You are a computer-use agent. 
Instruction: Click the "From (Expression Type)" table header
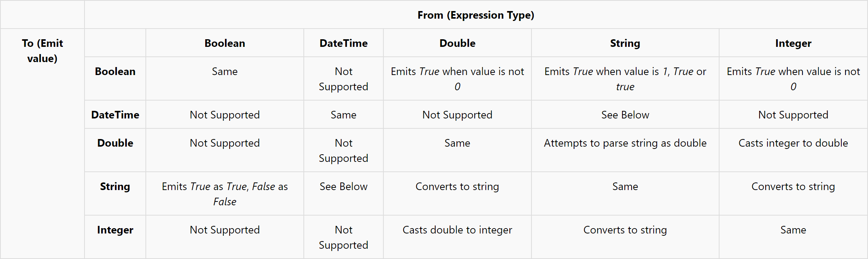(475, 15)
